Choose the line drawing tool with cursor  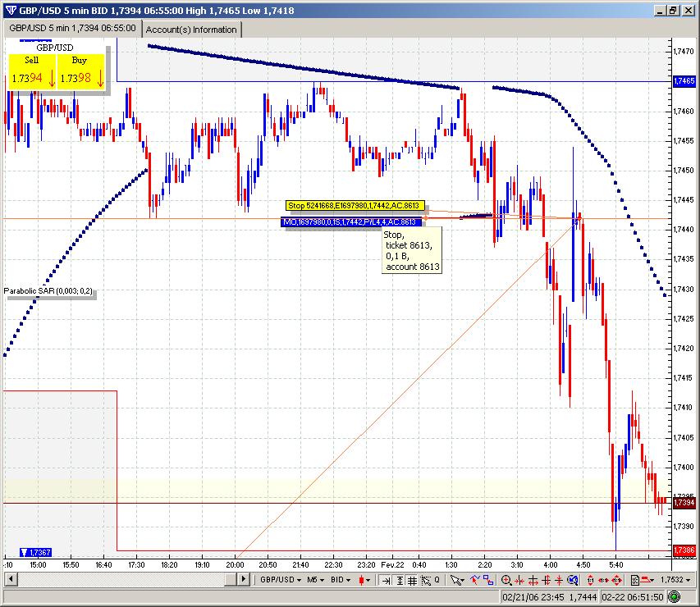pyautogui.click(x=475, y=580)
